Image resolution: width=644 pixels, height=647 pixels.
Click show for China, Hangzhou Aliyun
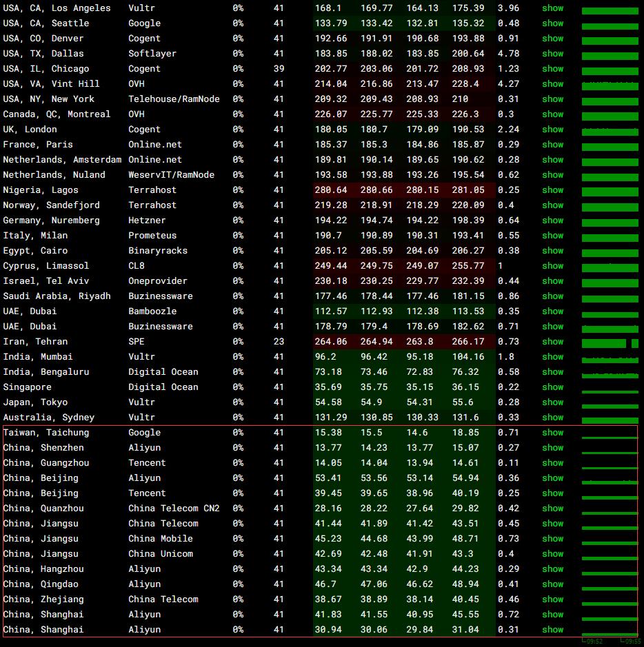point(552,569)
